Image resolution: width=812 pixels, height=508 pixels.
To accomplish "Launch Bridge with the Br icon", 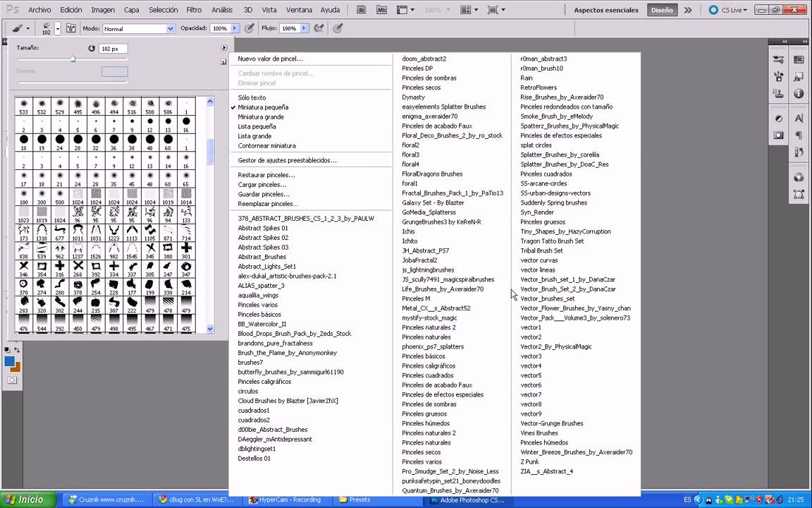I will [362, 10].
